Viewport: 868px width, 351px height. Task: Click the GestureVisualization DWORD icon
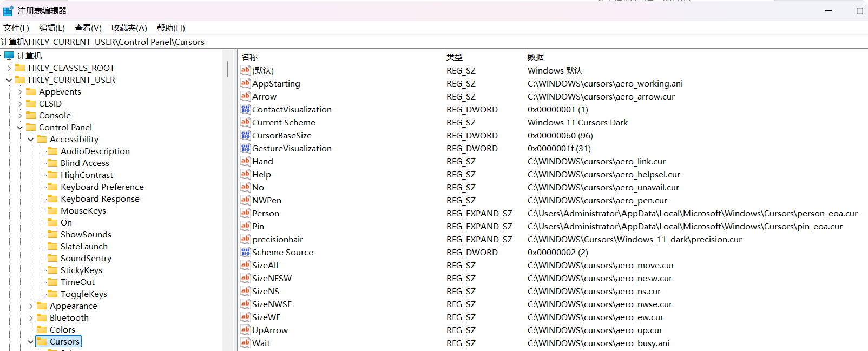(246, 148)
